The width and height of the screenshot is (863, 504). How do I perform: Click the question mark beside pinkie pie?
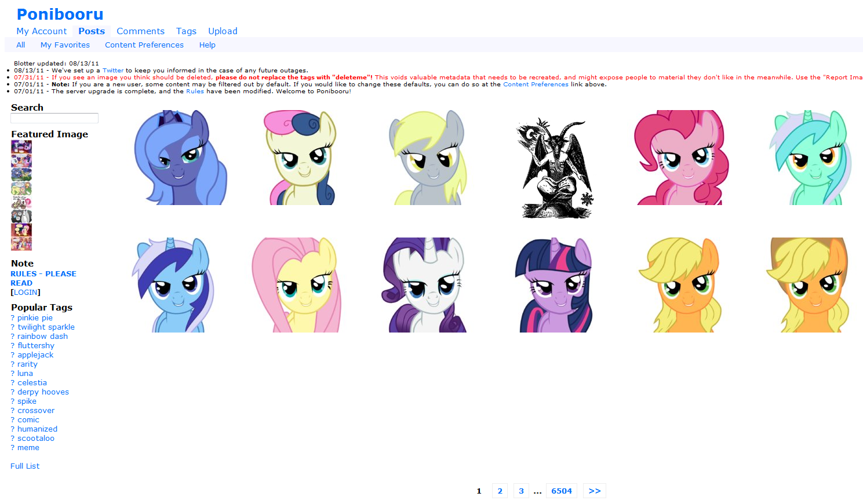click(x=13, y=318)
